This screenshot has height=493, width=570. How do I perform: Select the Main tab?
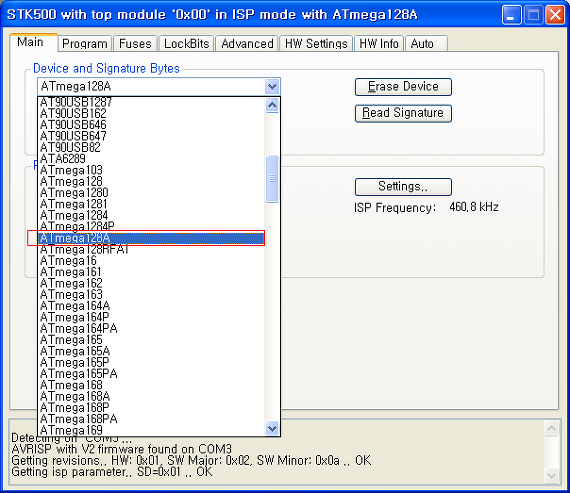tap(33, 43)
